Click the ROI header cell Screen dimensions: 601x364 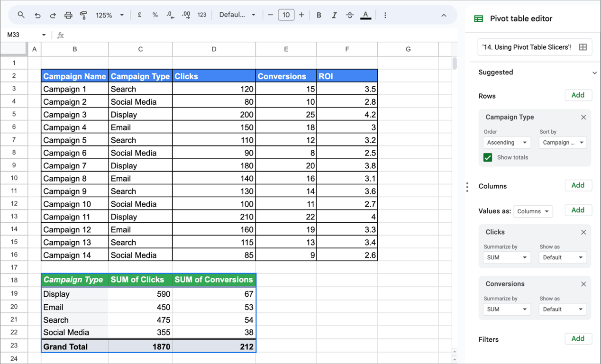coord(347,76)
